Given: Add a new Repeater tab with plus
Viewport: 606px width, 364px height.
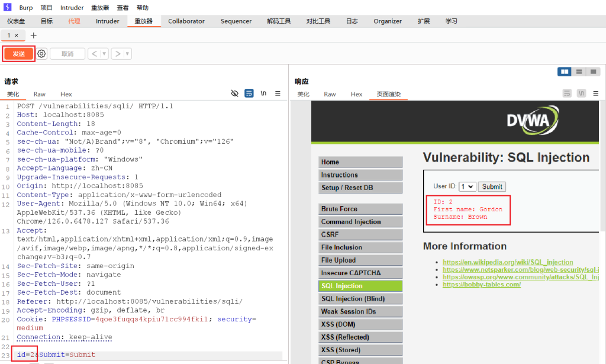Looking at the screenshot, I should point(33,36).
